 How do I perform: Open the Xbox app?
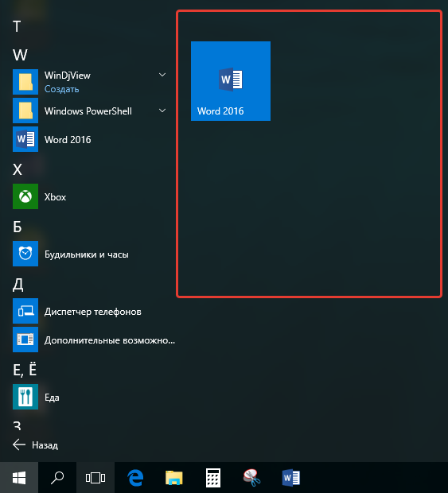coord(92,196)
